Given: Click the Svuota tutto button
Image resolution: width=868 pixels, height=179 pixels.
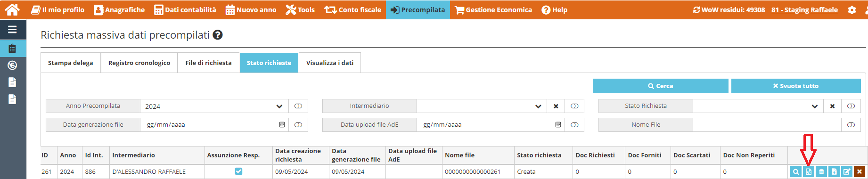Looking at the screenshot, I should pos(796,86).
